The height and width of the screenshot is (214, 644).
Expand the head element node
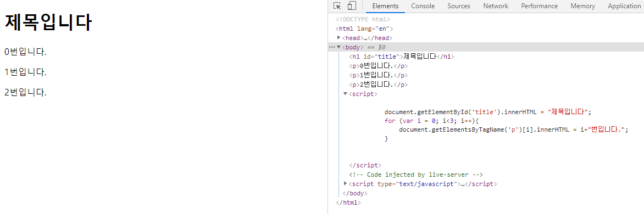pos(339,38)
